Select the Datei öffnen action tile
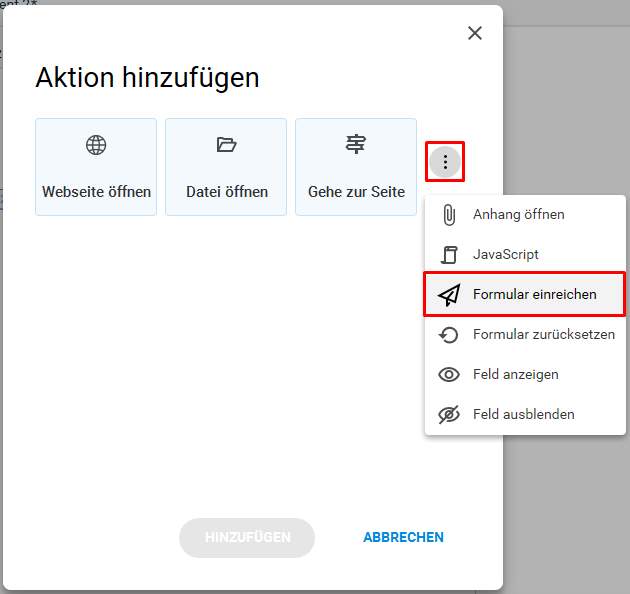The height and width of the screenshot is (594, 630). point(226,167)
